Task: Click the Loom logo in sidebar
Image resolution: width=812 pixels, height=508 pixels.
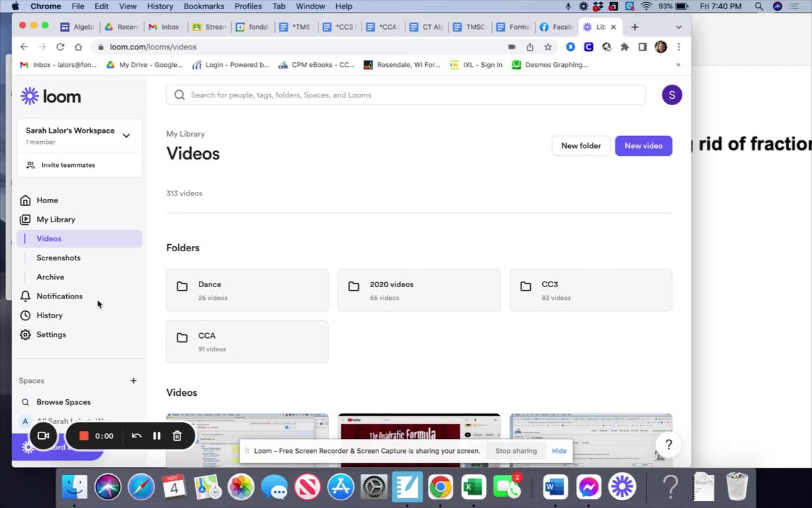Action: [x=51, y=97]
